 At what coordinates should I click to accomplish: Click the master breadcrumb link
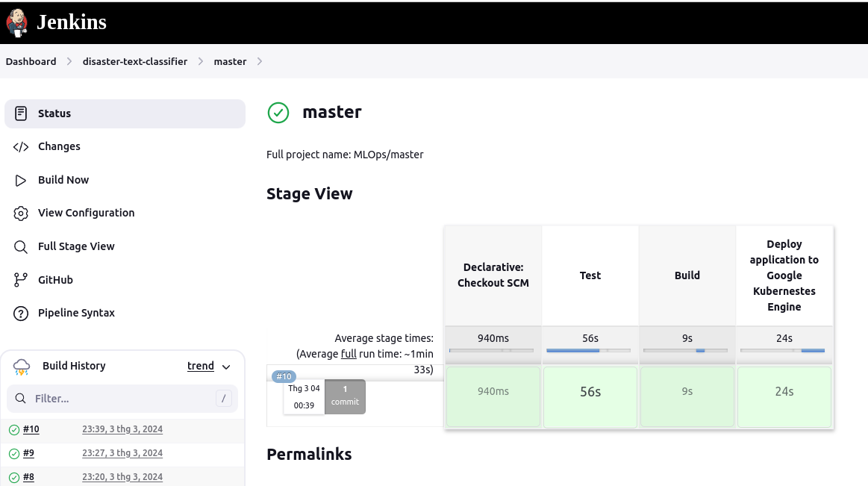pyautogui.click(x=231, y=61)
